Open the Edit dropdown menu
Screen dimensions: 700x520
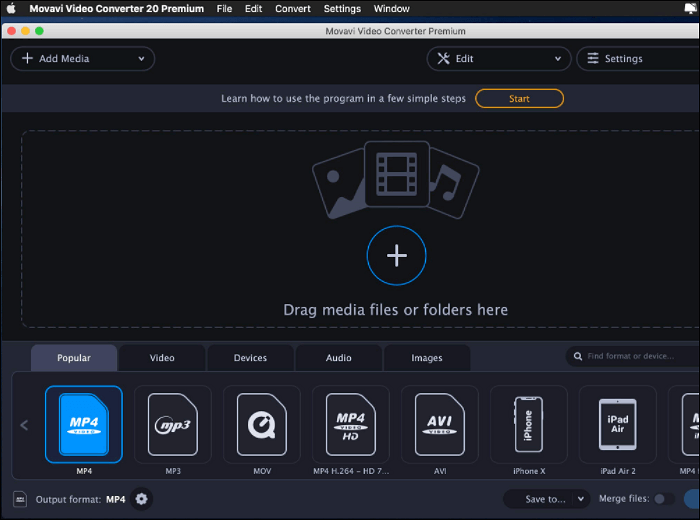498,59
